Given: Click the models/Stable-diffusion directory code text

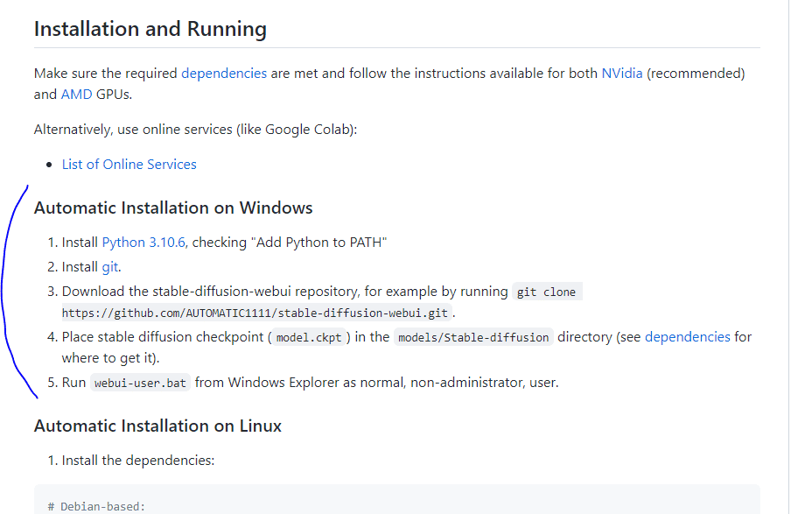Looking at the screenshot, I should [x=473, y=338].
